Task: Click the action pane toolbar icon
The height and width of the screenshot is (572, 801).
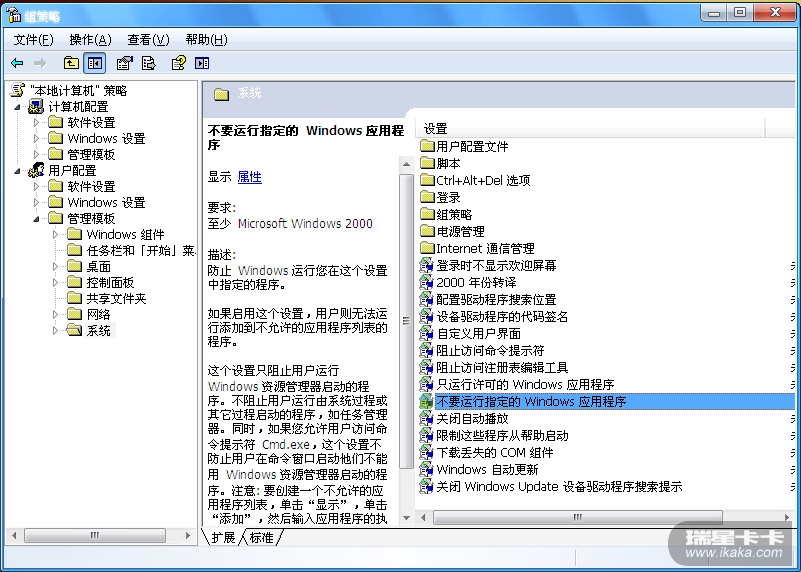Action: tap(202, 63)
